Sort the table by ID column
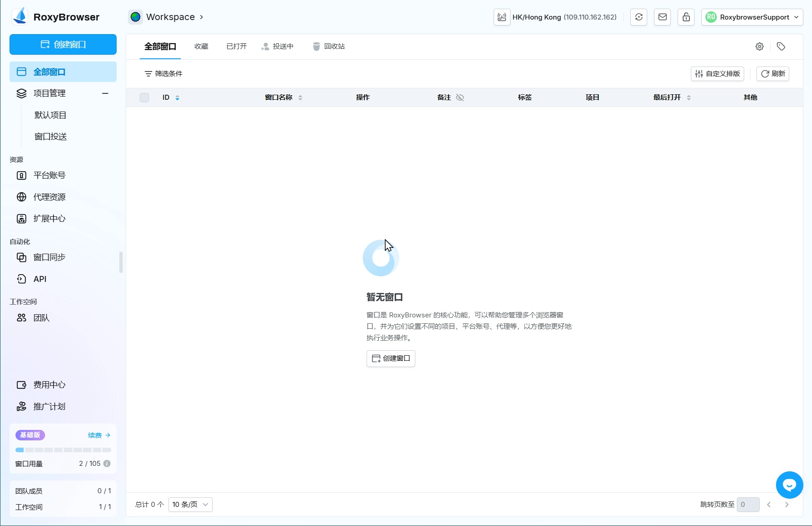 tap(177, 97)
